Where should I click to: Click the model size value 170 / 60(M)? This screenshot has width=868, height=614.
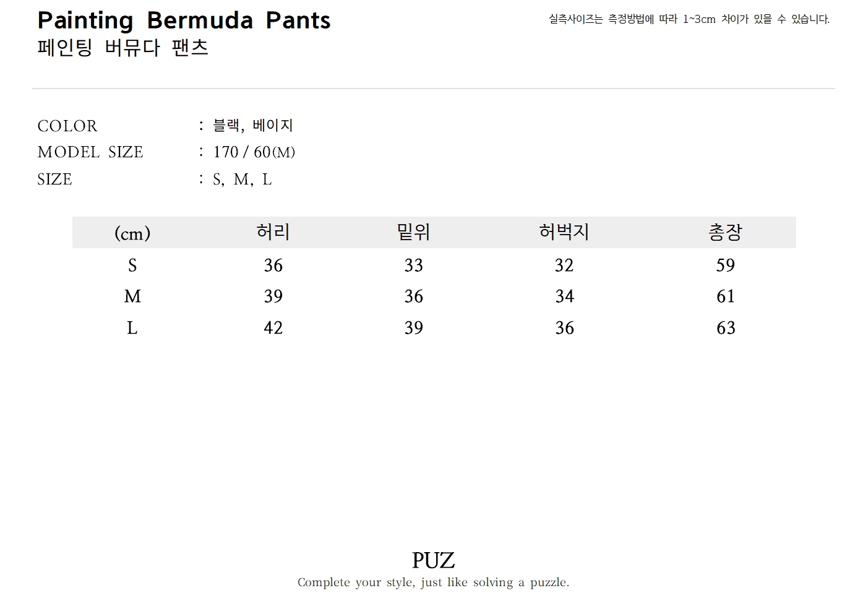pyautogui.click(x=254, y=152)
